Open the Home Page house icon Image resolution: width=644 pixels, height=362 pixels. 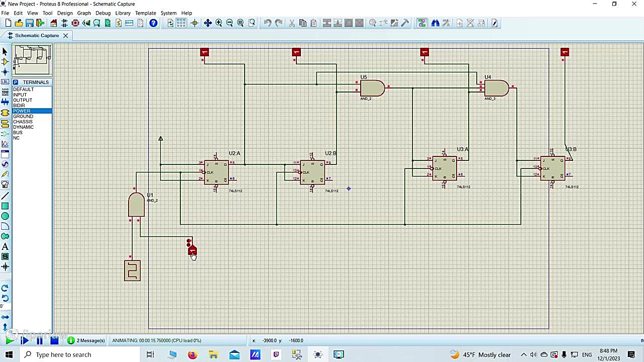point(54,23)
